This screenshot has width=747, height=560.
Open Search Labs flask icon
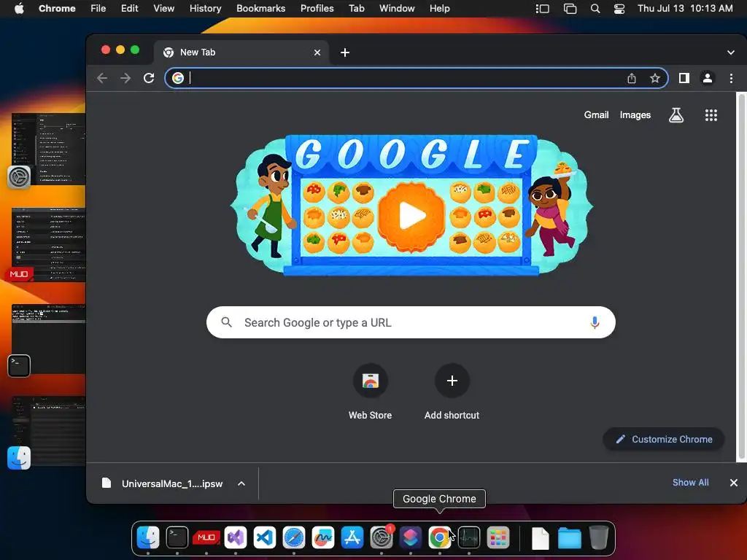pyautogui.click(x=676, y=114)
